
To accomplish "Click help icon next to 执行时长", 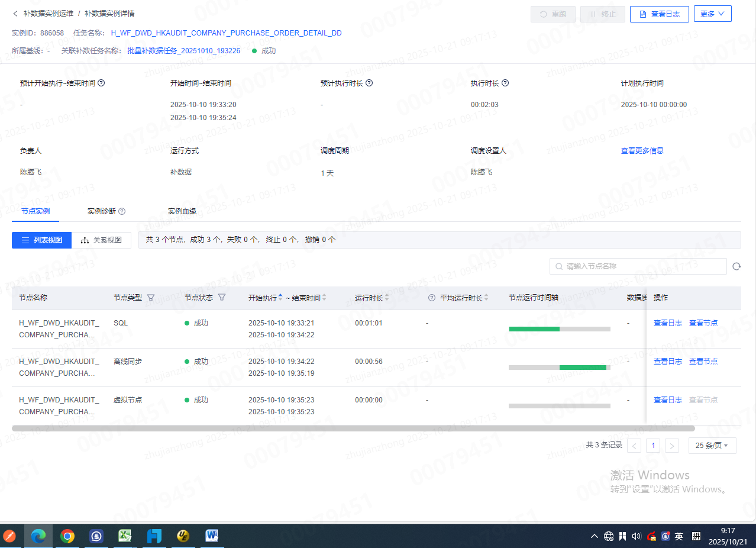I will point(505,83).
